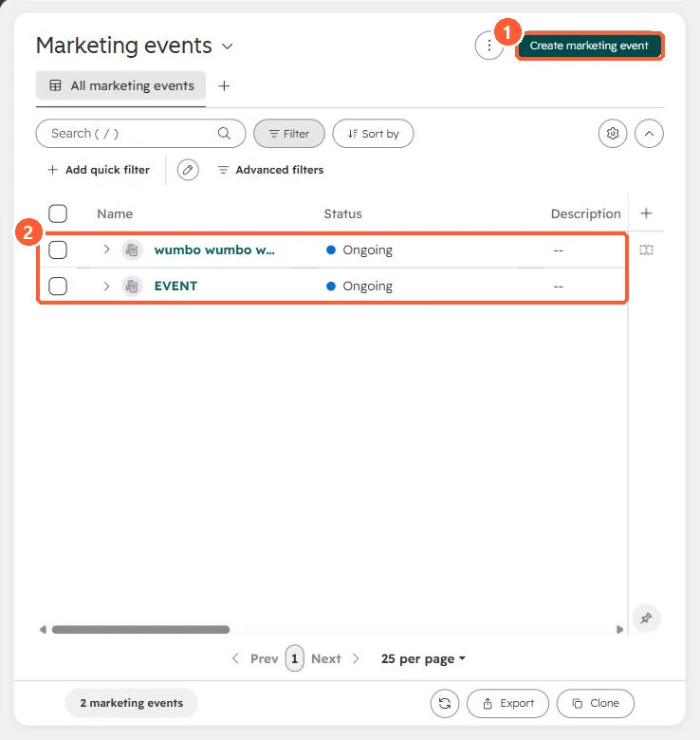Click the Description column header

click(585, 213)
